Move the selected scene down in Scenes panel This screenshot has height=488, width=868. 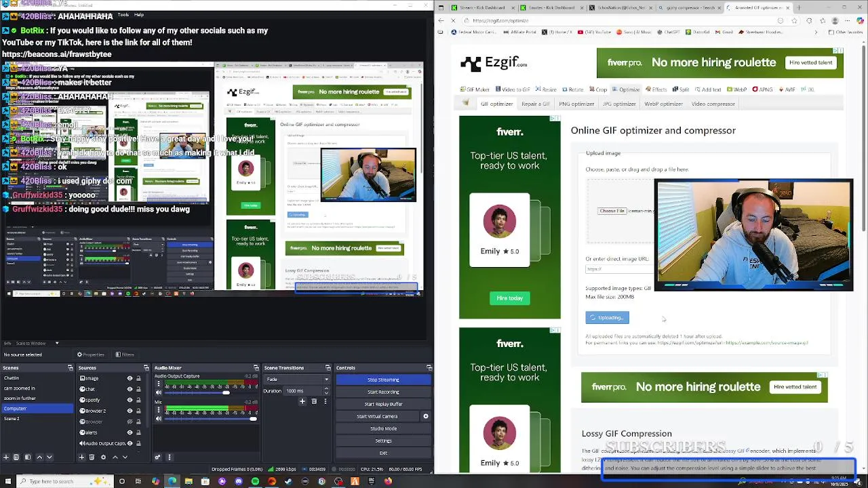(x=50, y=457)
